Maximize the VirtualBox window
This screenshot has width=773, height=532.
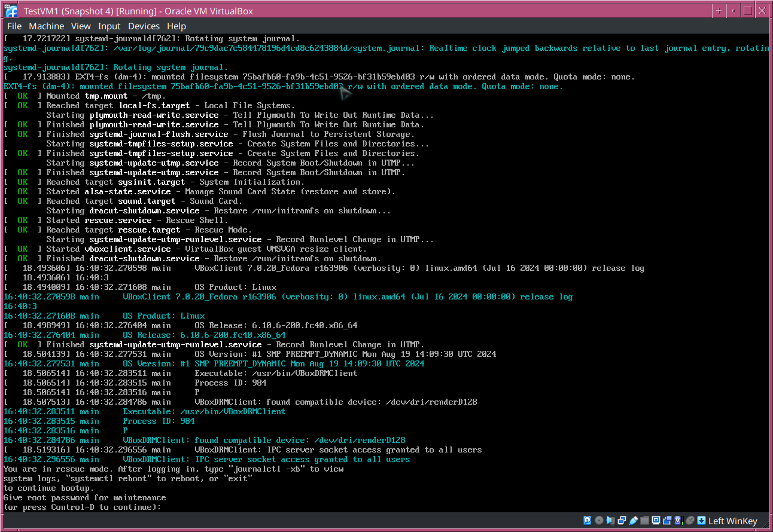point(748,11)
